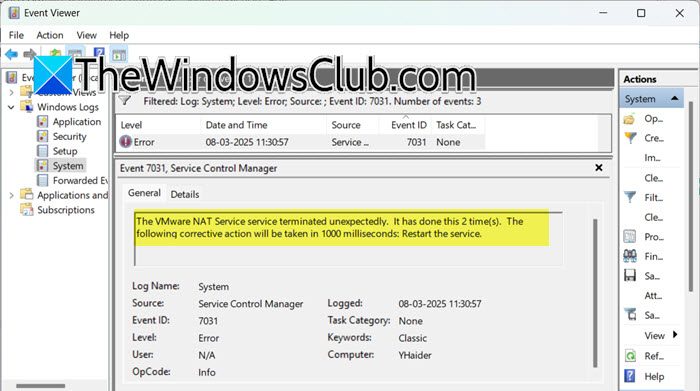The width and height of the screenshot is (700, 391).
Task: Click event preview vertical scrollbar
Action: coord(595,293)
